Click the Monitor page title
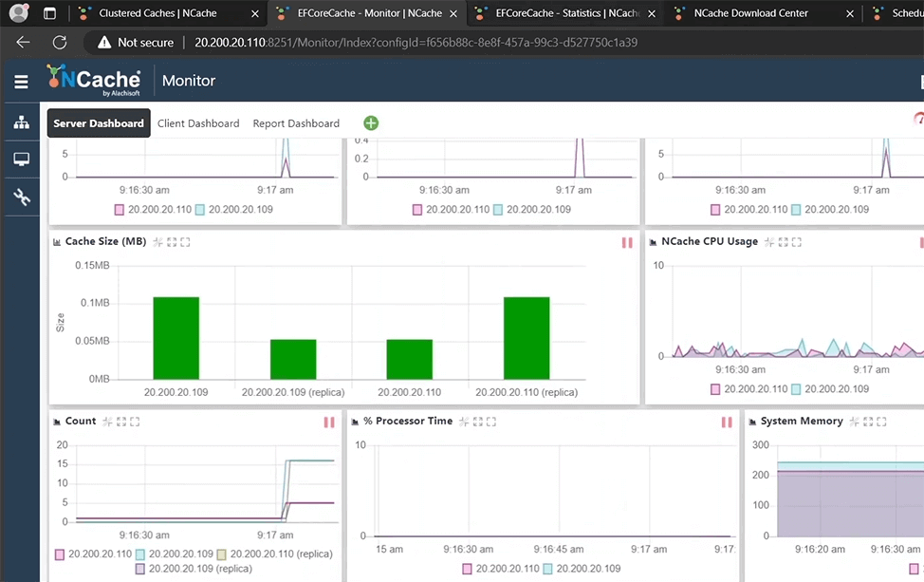The width and height of the screenshot is (924, 582). click(189, 81)
